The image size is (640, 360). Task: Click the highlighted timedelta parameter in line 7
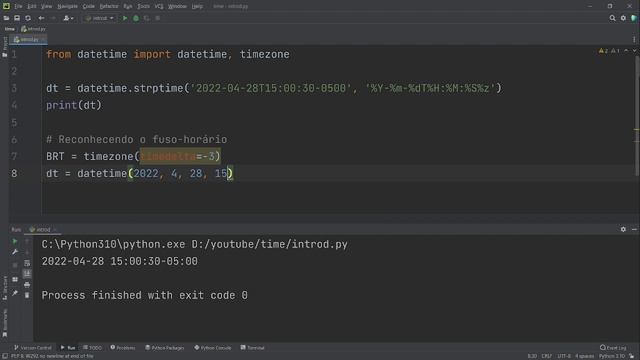[168, 156]
